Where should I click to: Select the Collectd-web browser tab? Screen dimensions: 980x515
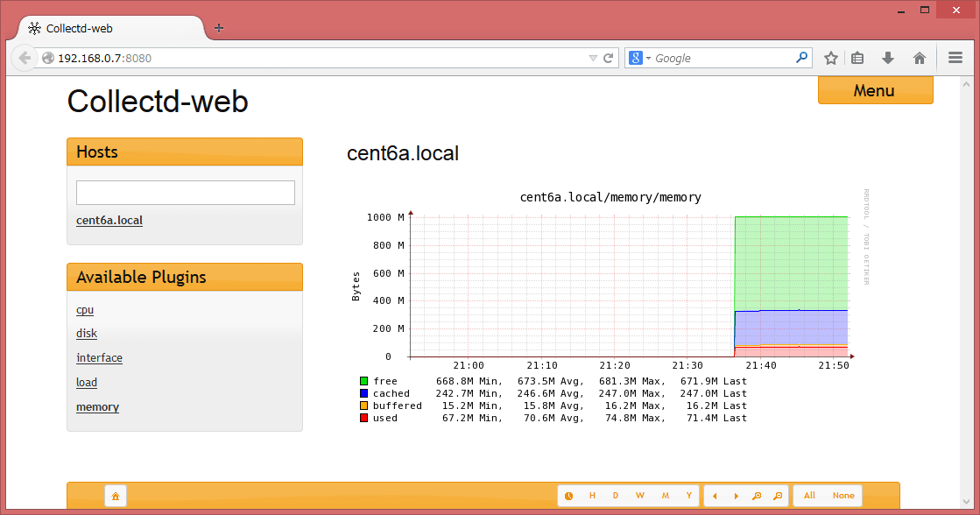coord(112,28)
